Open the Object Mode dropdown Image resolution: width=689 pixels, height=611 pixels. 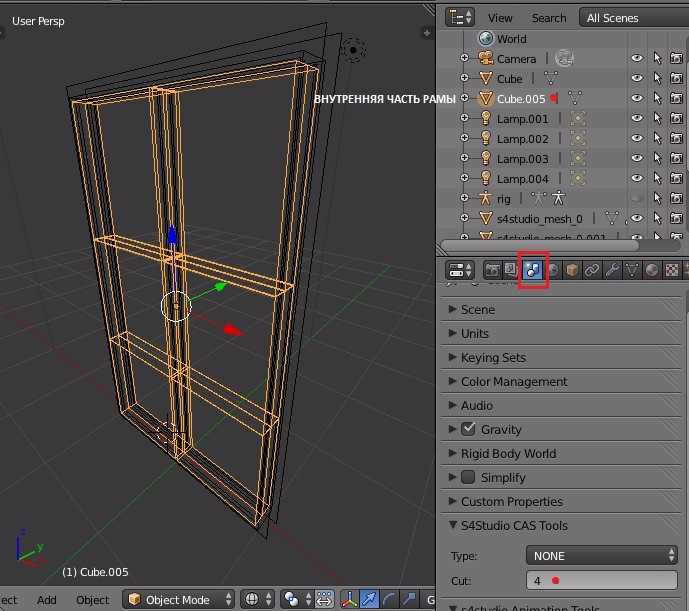coord(178,600)
